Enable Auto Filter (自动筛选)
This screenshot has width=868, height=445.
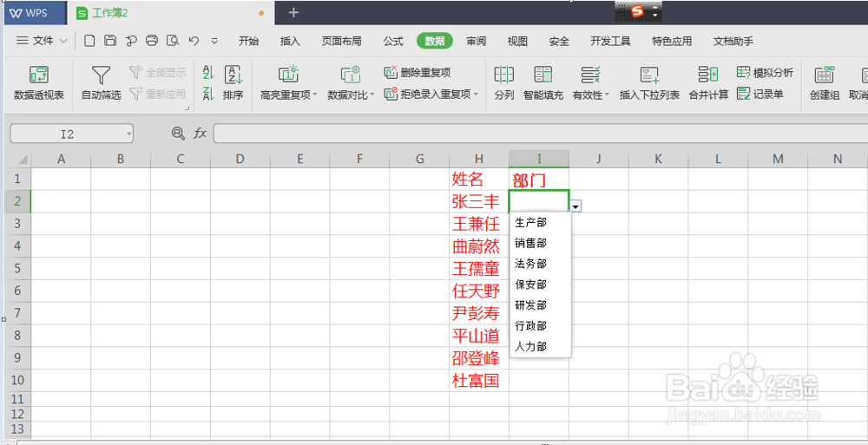[x=101, y=83]
